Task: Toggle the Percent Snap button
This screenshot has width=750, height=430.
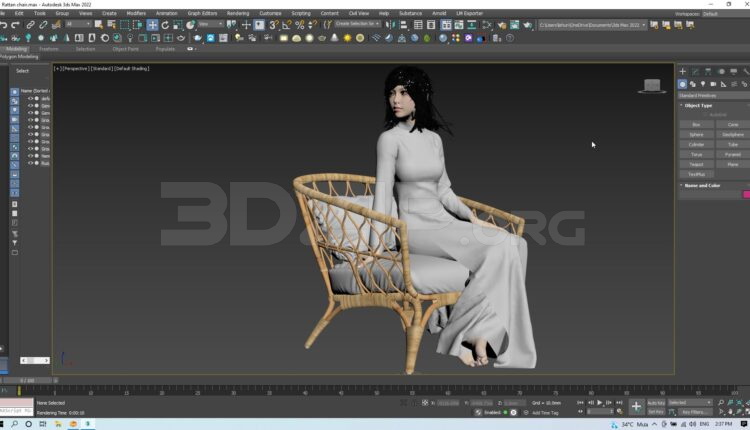Action: (x=299, y=25)
